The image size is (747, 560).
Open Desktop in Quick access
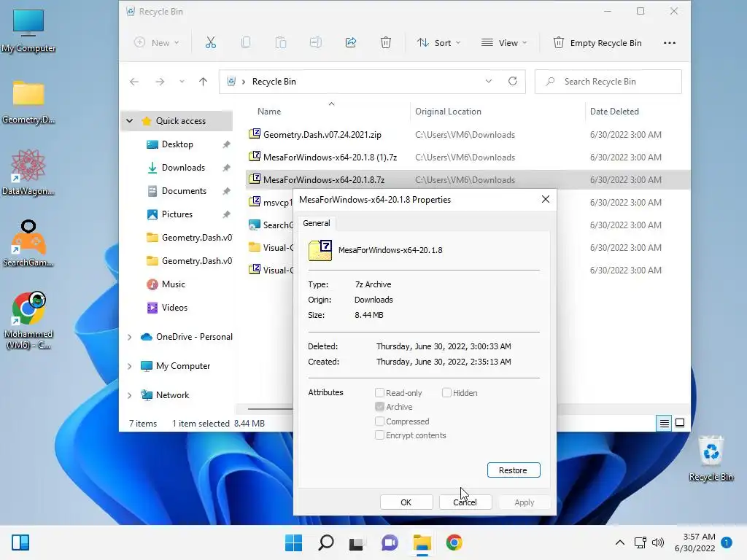[x=177, y=144]
